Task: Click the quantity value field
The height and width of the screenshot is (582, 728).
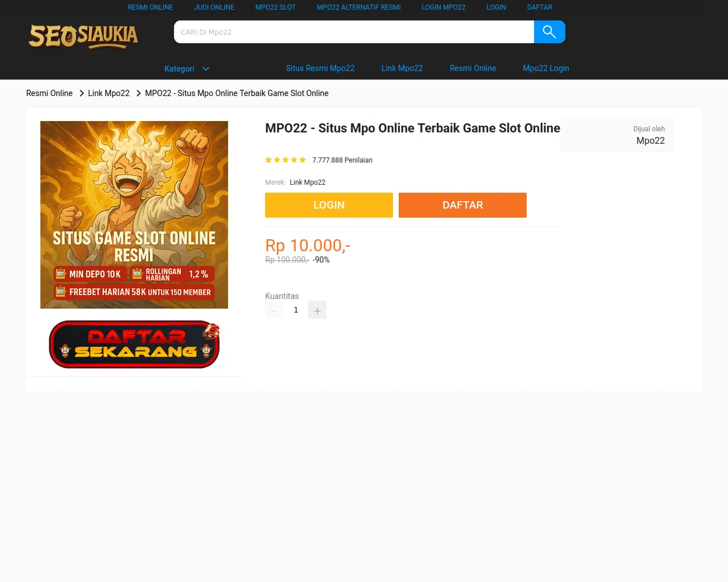Action: pos(296,310)
